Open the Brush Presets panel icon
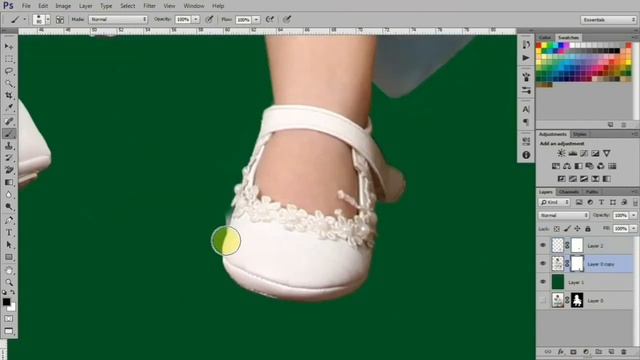Image resolution: width=640 pixels, height=360 pixels. point(526,90)
